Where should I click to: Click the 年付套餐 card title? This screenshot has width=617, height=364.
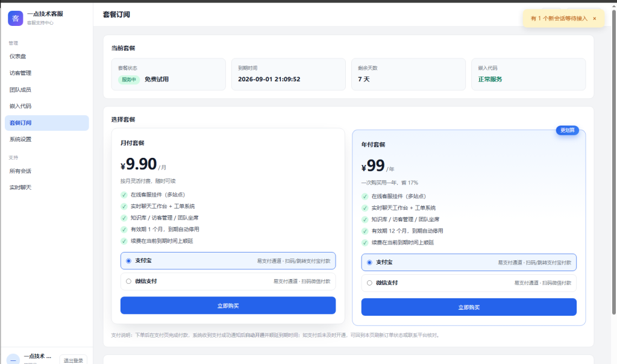pos(373,145)
